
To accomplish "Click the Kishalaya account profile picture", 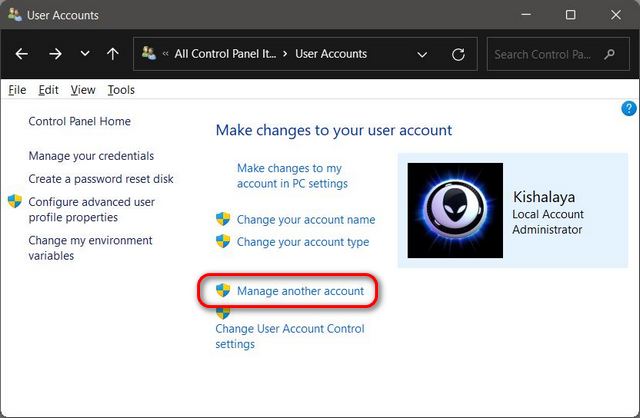I will 455,211.
